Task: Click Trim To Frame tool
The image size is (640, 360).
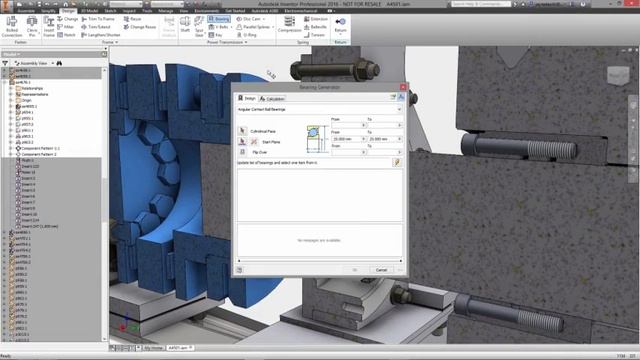Action: click(x=98, y=19)
